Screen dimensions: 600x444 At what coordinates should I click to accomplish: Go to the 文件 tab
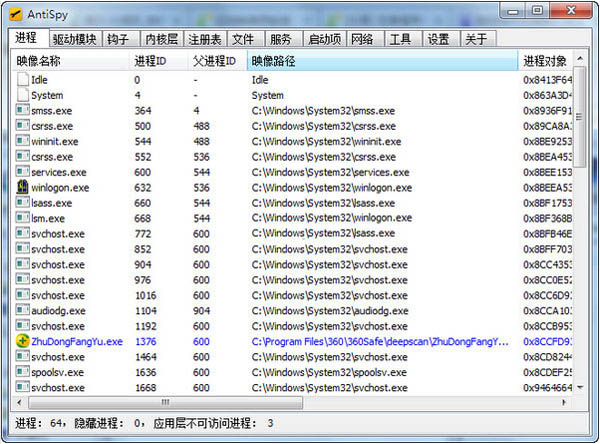[245, 39]
